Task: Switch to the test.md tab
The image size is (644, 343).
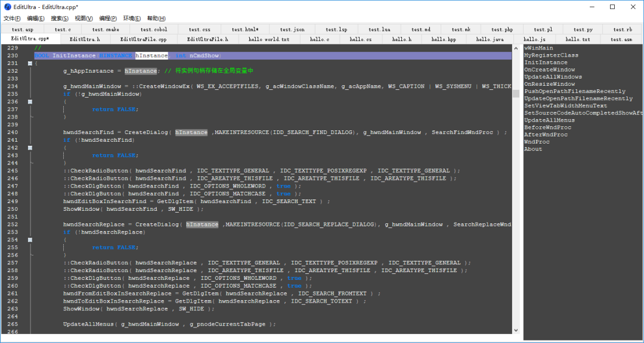Action: click(421, 30)
